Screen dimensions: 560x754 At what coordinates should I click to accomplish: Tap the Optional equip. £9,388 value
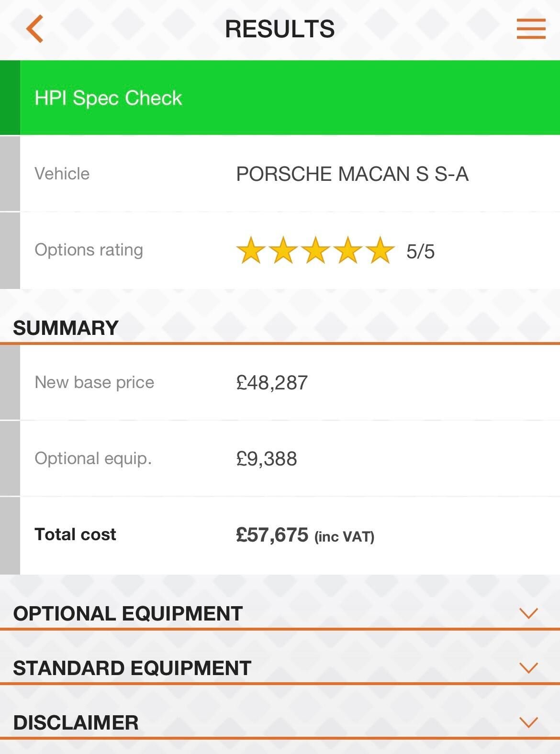click(x=267, y=459)
